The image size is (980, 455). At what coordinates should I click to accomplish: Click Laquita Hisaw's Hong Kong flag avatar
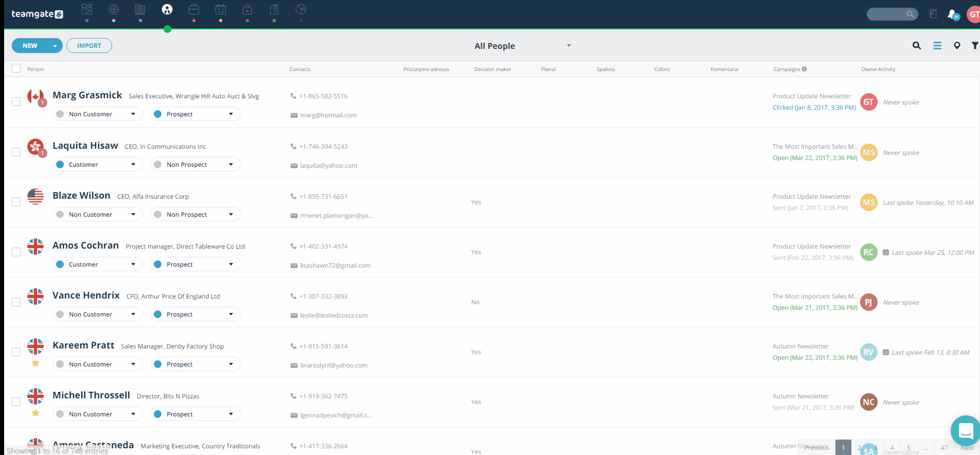click(35, 147)
